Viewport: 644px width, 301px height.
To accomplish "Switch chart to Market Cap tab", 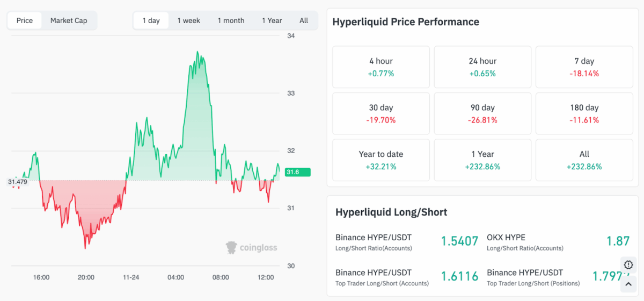I will pos(69,20).
